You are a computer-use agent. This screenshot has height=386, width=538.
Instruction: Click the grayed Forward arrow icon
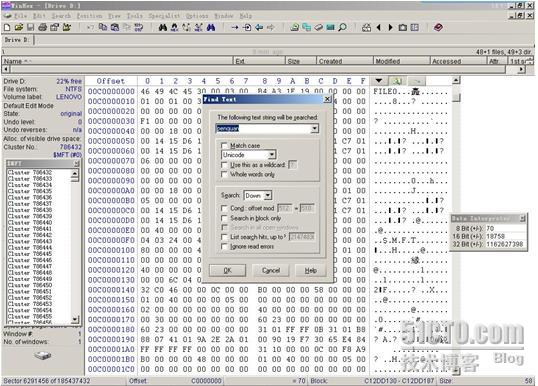pyautogui.click(x=271, y=27)
